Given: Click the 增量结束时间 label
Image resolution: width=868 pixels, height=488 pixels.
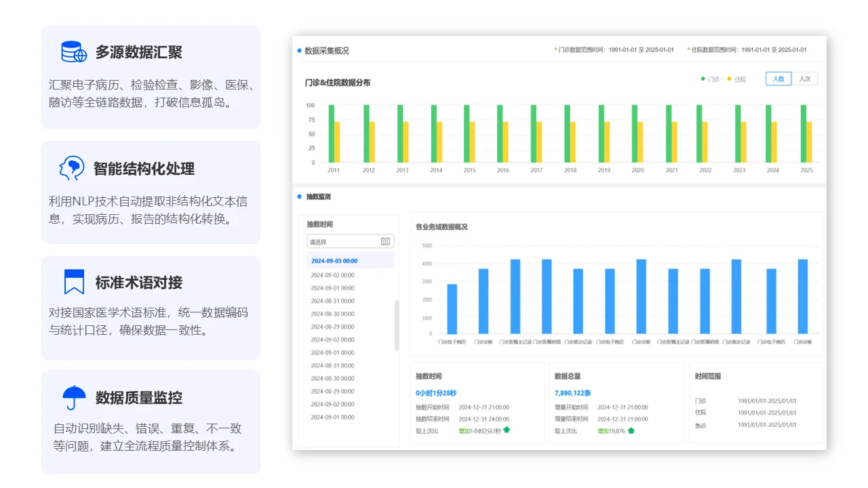Looking at the screenshot, I should click(x=572, y=419).
